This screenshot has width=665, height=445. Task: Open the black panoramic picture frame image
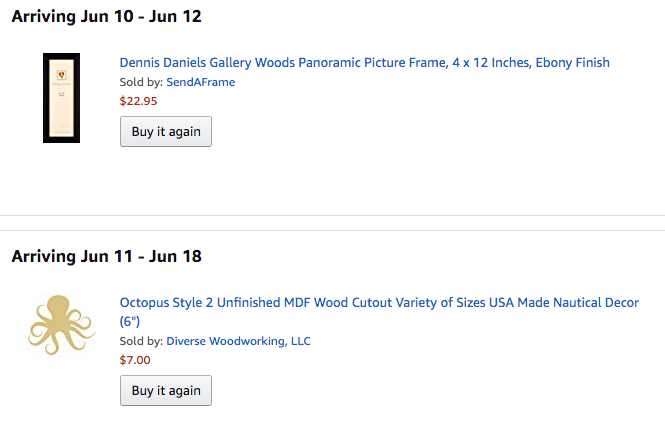(61, 98)
